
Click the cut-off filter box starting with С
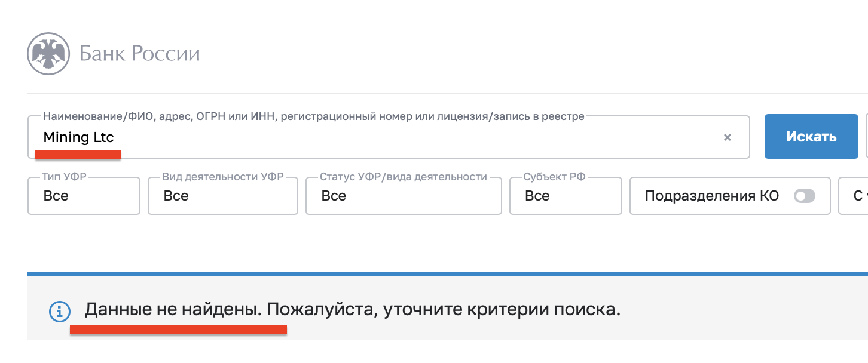(x=855, y=196)
